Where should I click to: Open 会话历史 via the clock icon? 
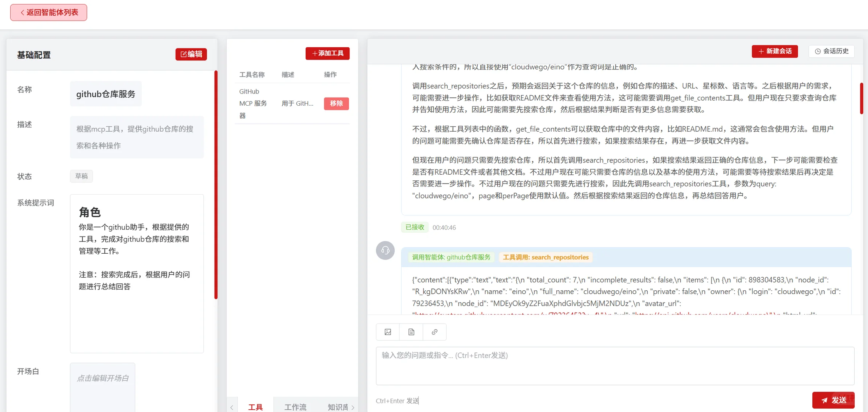pyautogui.click(x=817, y=51)
